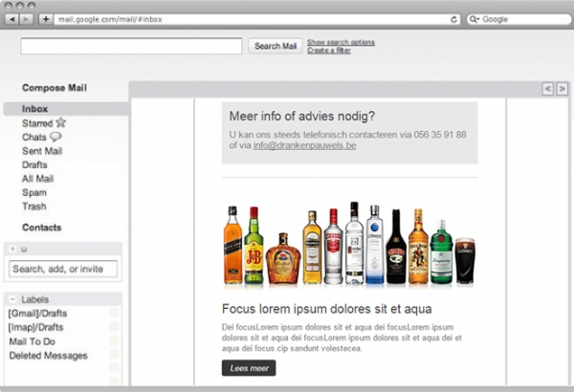Open the Mail To Do label

tap(33, 341)
